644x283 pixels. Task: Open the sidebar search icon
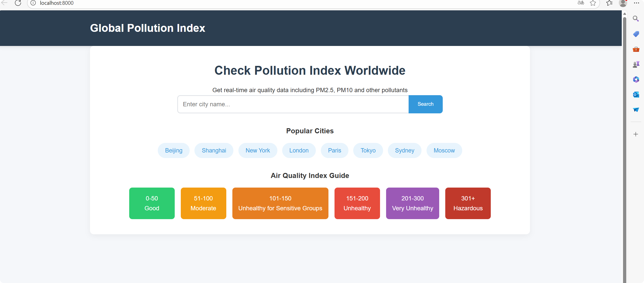click(636, 19)
